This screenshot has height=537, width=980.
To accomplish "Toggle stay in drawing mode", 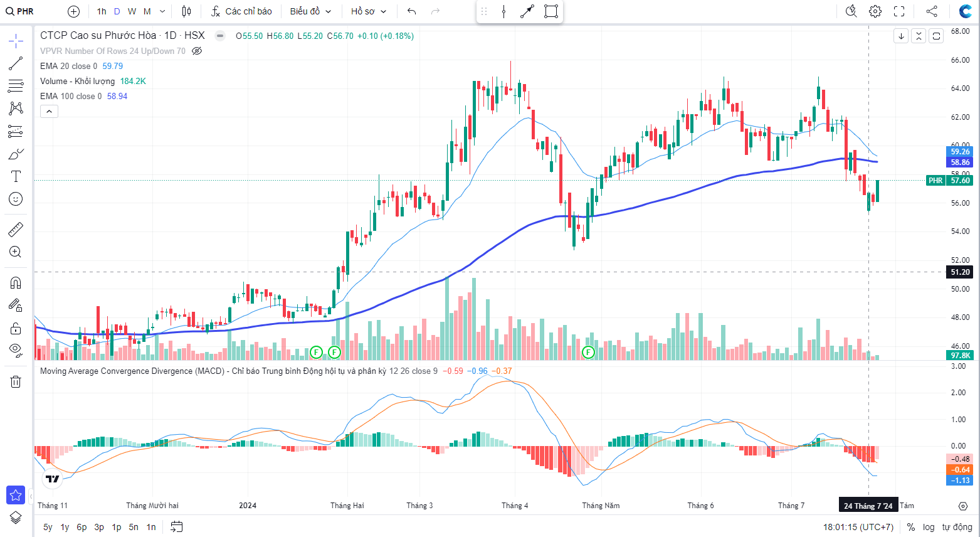I will coord(16,306).
